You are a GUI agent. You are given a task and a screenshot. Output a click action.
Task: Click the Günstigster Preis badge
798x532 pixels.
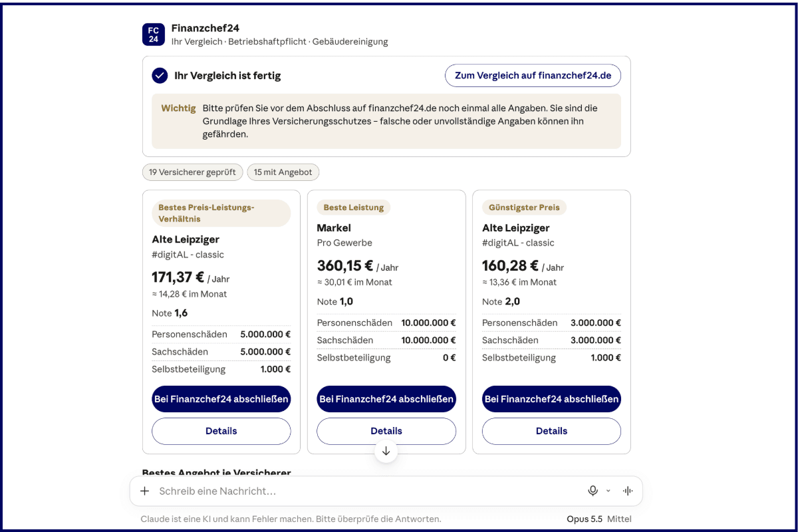524,207
